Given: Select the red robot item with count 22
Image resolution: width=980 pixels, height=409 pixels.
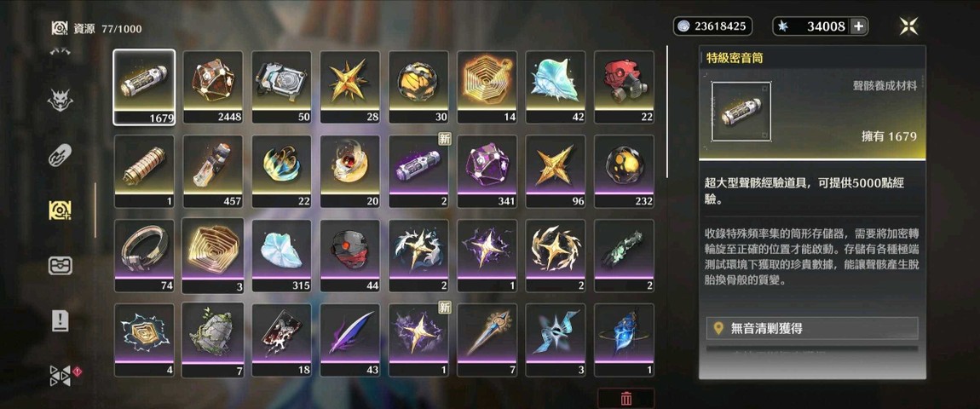Looking at the screenshot, I should tap(625, 88).
